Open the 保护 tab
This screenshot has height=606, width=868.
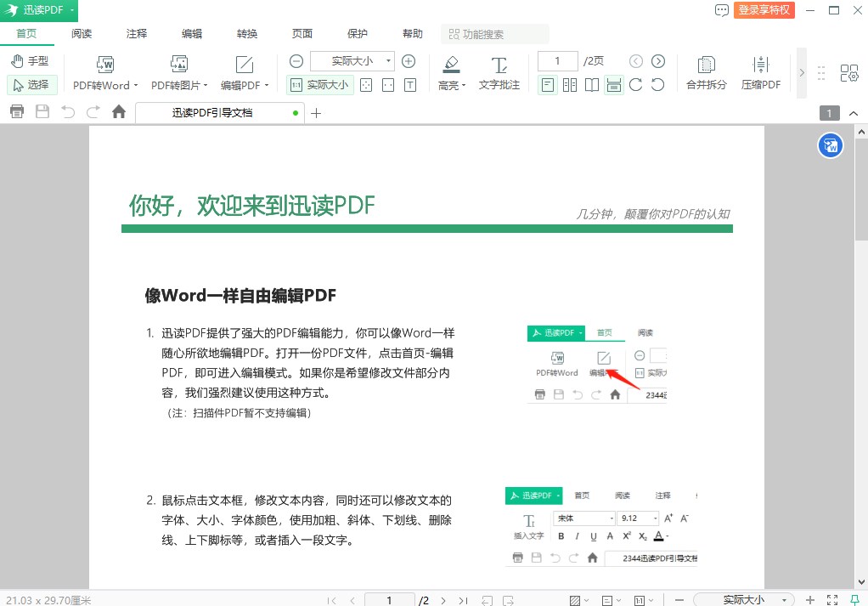pyautogui.click(x=358, y=33)
